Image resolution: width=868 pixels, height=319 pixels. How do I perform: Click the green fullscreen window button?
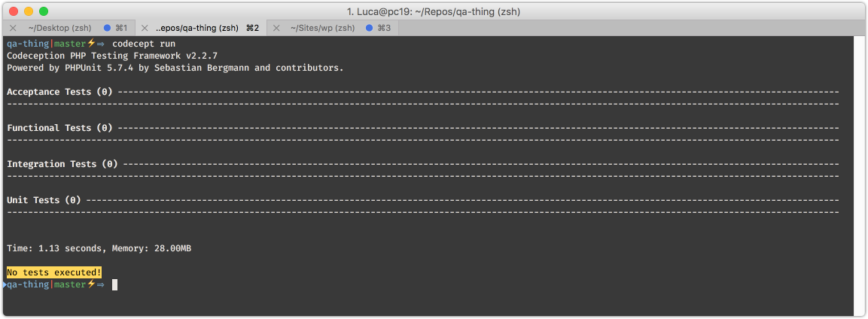[x=43, y=11]
